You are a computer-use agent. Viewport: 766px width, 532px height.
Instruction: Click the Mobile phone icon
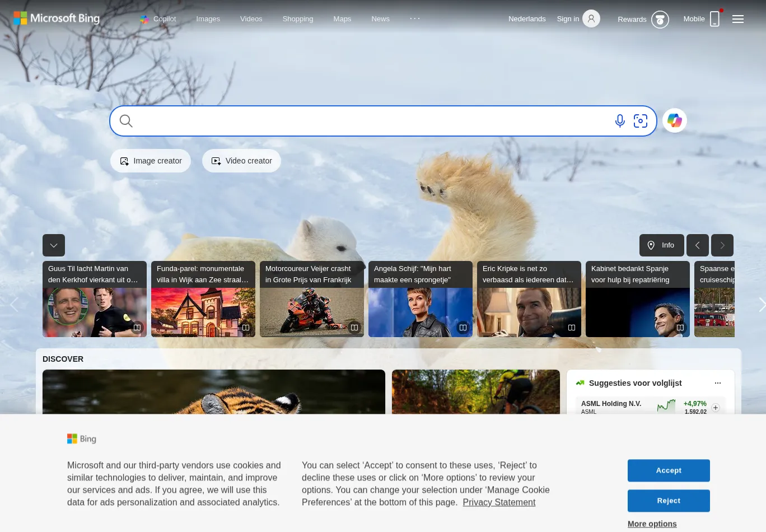714,19
